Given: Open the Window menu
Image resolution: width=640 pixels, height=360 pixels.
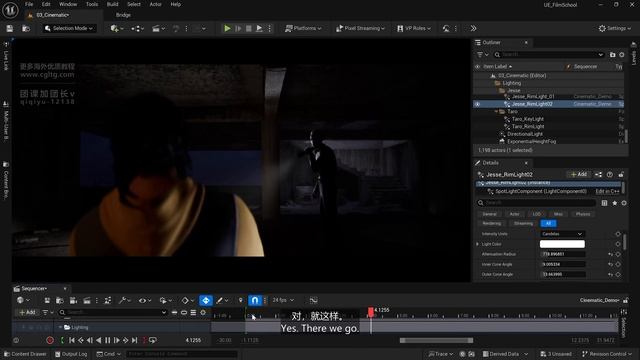Looking at the screenshot, I should [x=68, y=4].
